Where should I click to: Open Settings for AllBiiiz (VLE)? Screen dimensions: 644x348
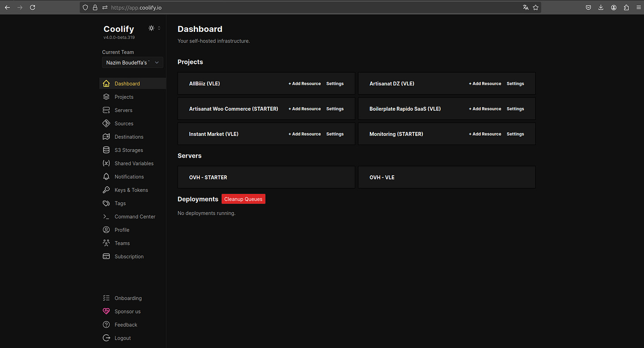(335, 84)
